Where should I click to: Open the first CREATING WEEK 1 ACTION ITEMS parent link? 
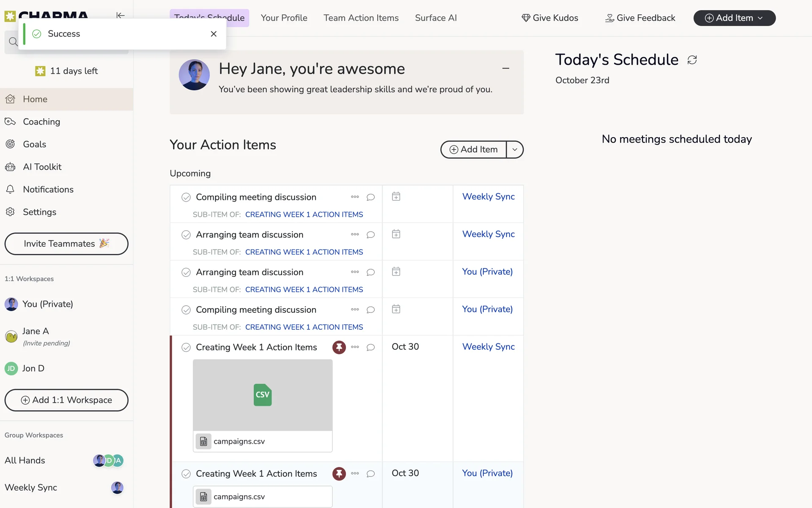[304, 215]
